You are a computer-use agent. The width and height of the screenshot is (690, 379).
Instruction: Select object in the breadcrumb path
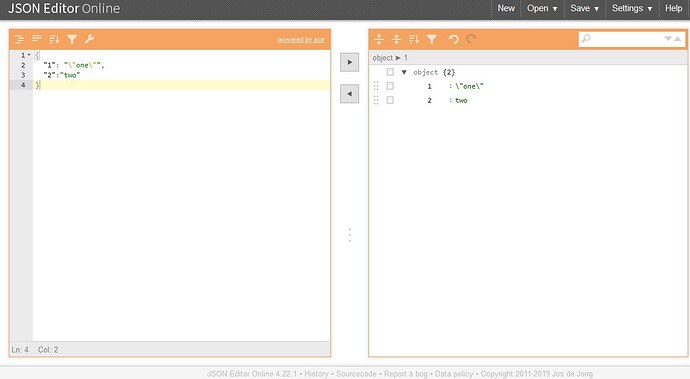382,58
